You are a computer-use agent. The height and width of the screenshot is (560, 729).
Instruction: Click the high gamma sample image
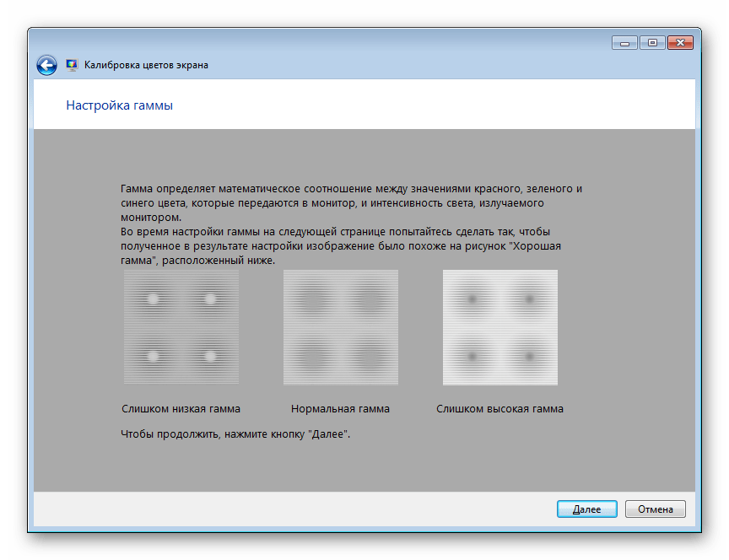pyautogui.click(x=500, y=327)
